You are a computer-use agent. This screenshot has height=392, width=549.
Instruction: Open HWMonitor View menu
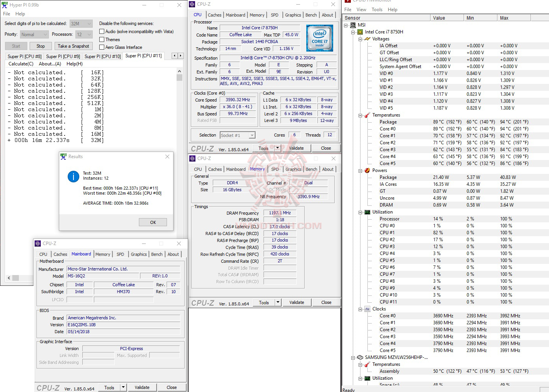pos(361,10)
